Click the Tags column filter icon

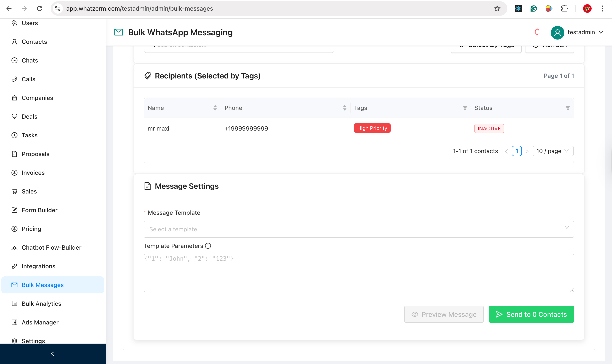coord(465,108)
